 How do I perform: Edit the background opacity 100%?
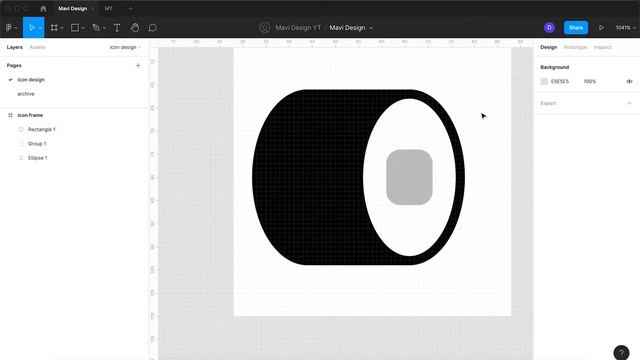point(590,81)
